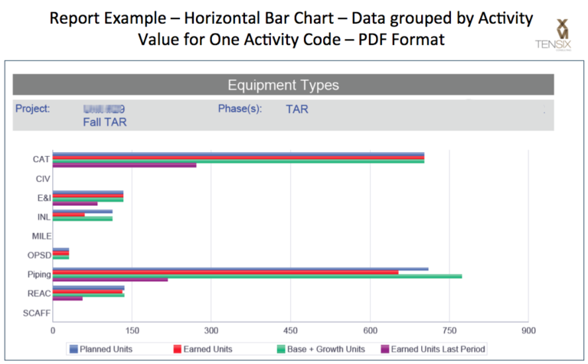Image resolution: width=588 pixels, height=364 pixels.
Task: Click the green Piping Base + Growth bar
Action: (256, 275)
